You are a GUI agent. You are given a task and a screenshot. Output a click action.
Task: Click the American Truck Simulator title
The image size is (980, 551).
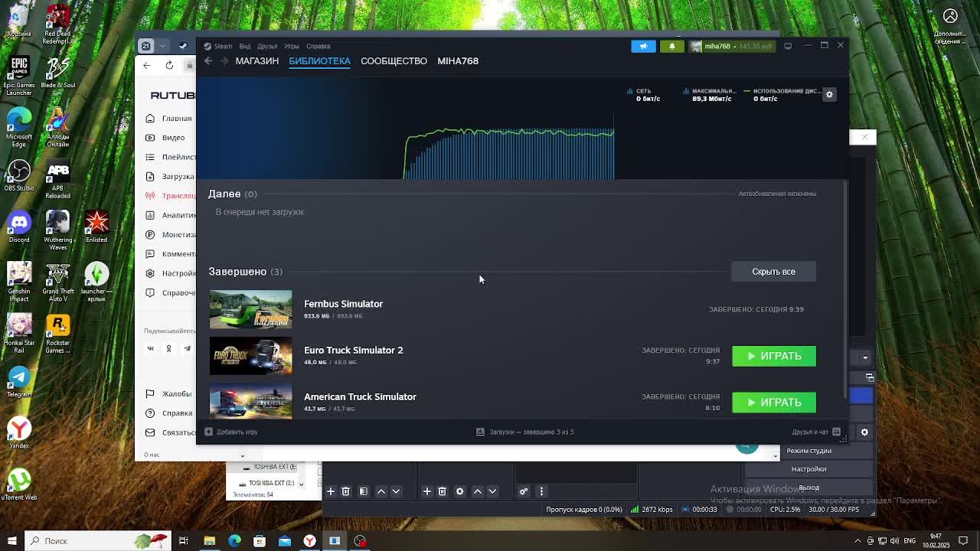click(360, 396)
